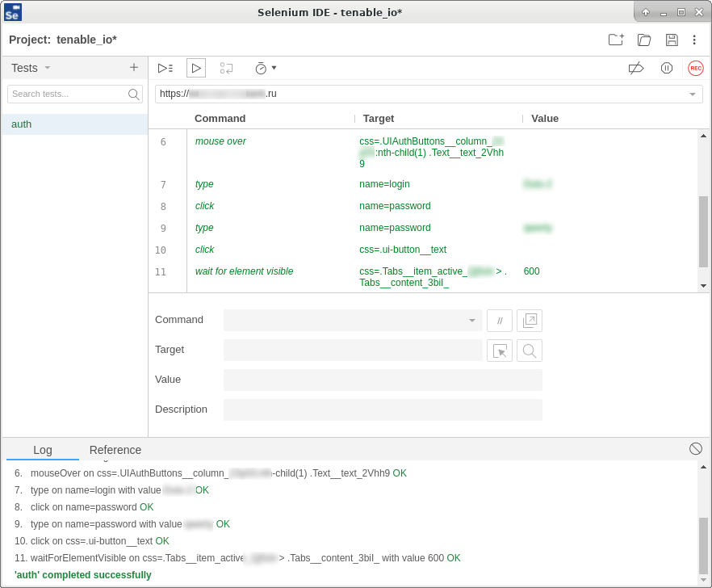Click the Target input field
Viewport: 712px width, 588px height.
pyautogui.click(x=353, y=351)
